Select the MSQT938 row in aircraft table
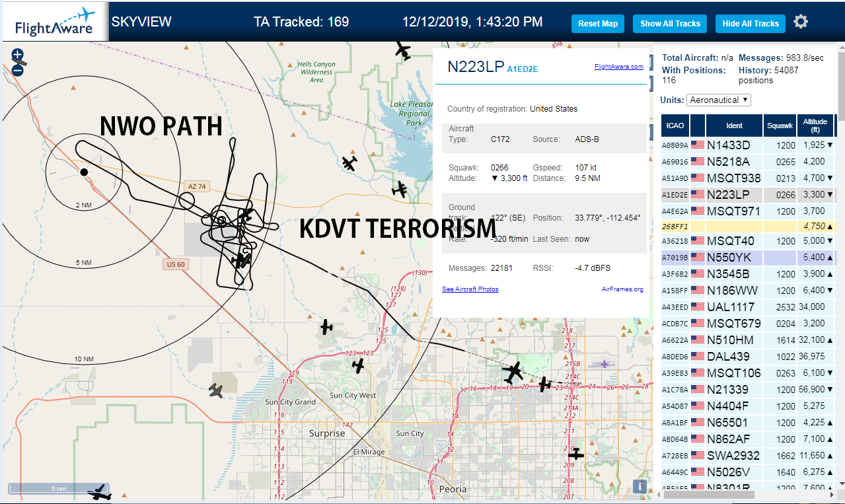The height and width of the screenshot is (504, 845). click(x=748, y=178)
